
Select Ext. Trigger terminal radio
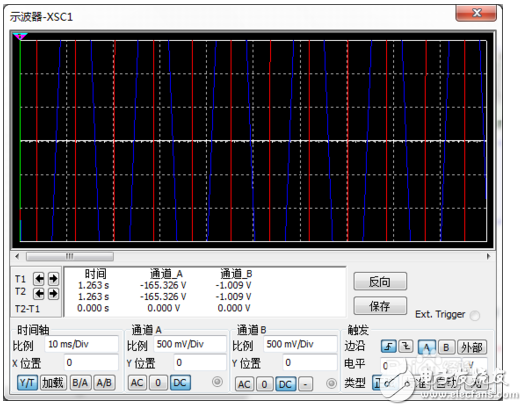pos(475,316)
